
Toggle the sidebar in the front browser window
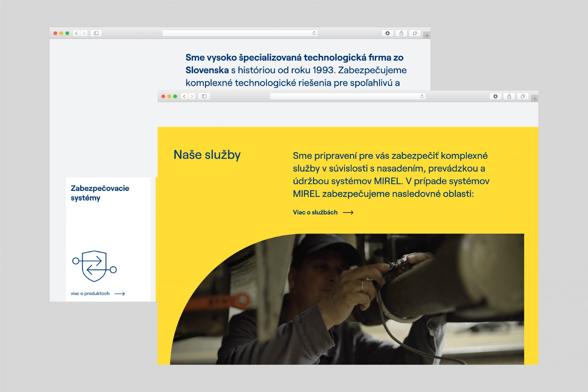(204, 96)
